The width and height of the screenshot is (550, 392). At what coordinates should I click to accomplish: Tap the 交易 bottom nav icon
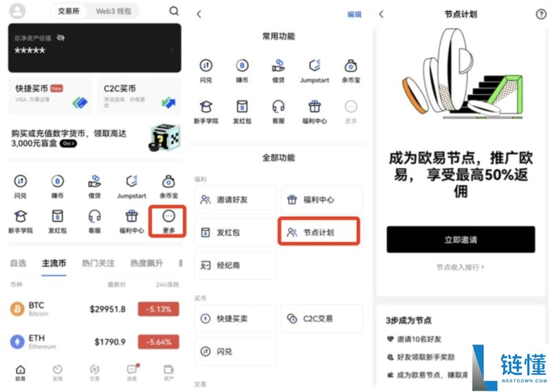tap(94, 373)
